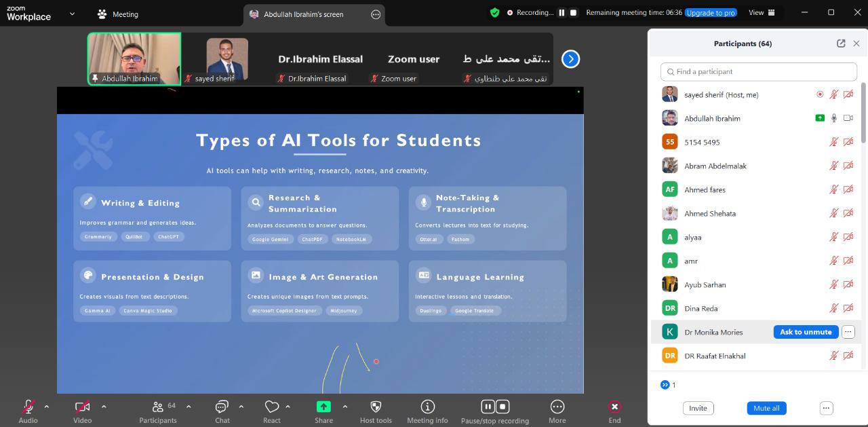Expand participants options arrow in toolbar
This screenshot has width=868, height=427.
click(189, 407)
